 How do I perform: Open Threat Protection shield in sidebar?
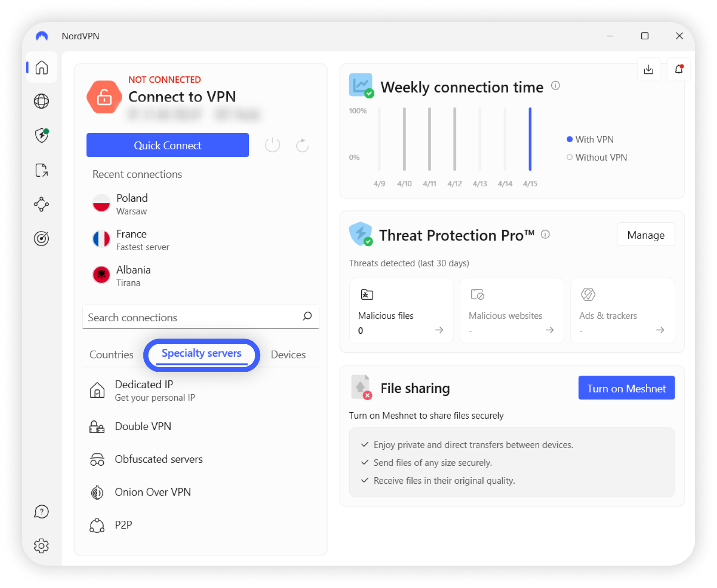click(x=41, y=135)
